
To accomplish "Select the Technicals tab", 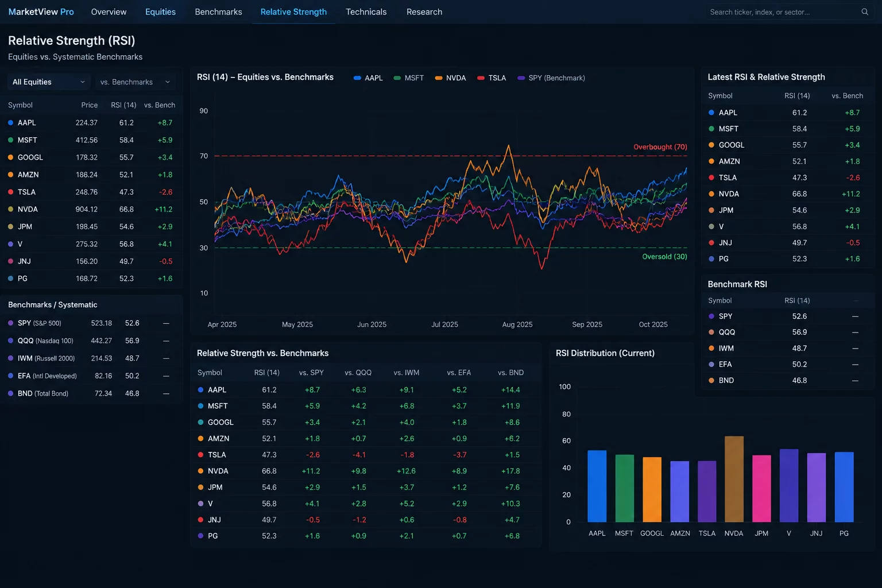I will click(x=366, y=11).
